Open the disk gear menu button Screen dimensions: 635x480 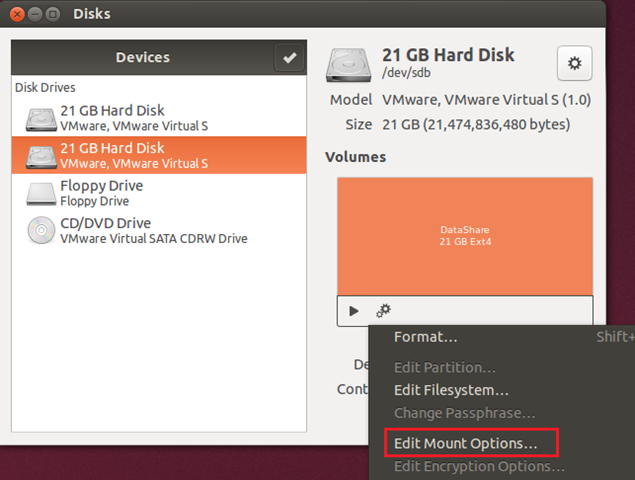[x=574, y=64]
